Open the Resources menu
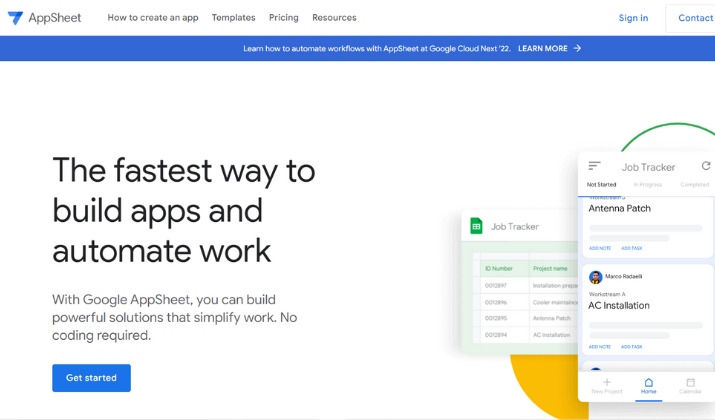Image resolution: width=715 pixels, height=420 pixels. pos(334,18)
